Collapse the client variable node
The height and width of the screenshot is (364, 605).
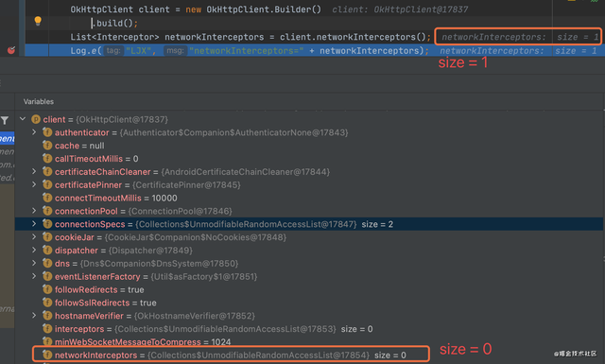(23, 119)
